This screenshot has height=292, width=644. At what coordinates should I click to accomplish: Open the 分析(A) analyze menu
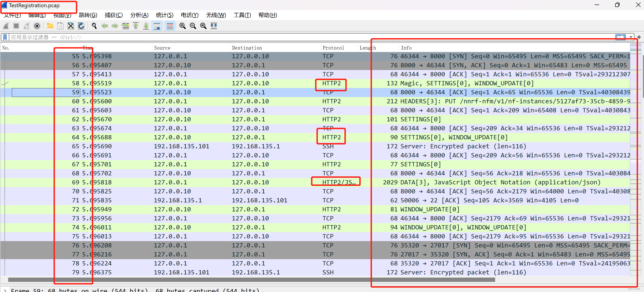(x=139, y=15)
